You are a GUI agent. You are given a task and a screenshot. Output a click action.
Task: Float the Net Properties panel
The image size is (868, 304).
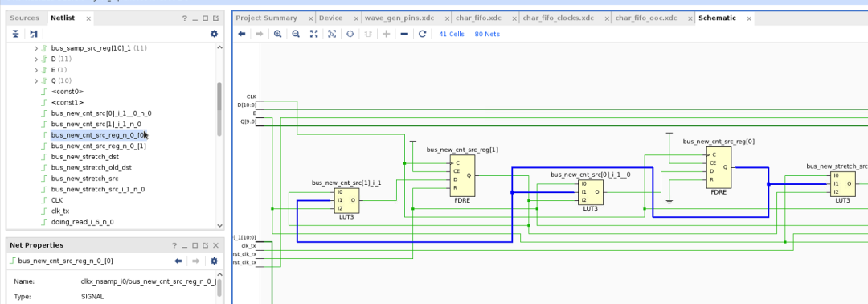[x=206, y=245]
